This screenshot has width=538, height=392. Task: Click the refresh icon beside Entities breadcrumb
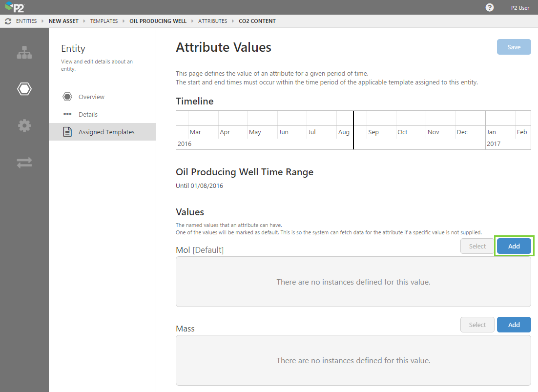8,21
